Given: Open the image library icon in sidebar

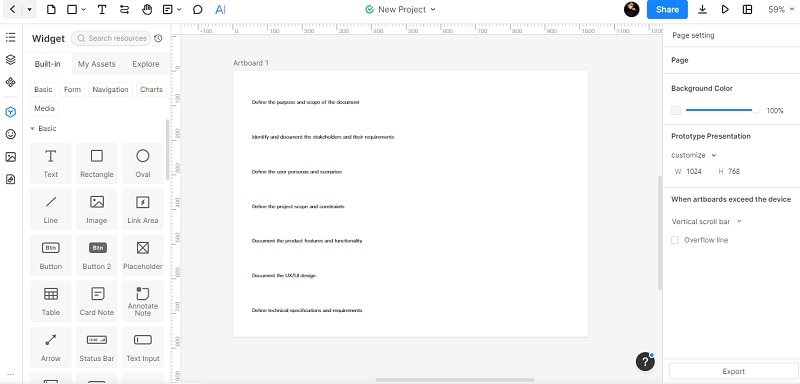Looking at the screenshot, I should pyautogui.click(x=11, y=157).
